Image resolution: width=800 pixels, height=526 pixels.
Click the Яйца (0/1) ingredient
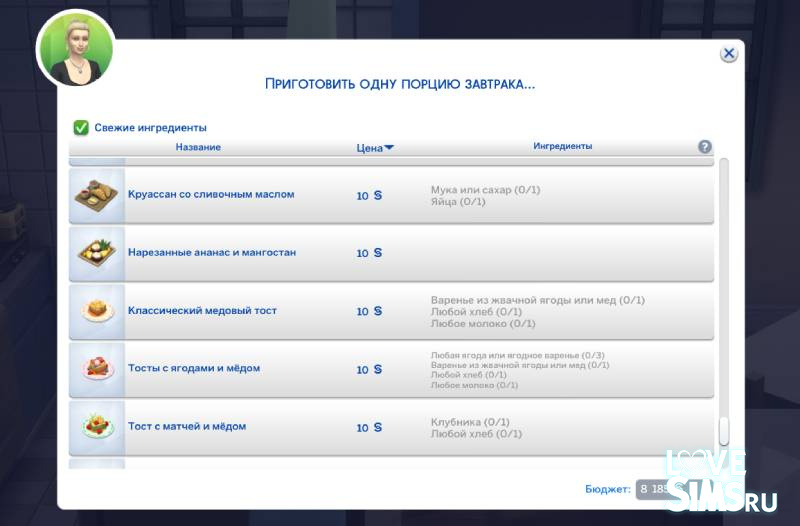coord(458,202)
